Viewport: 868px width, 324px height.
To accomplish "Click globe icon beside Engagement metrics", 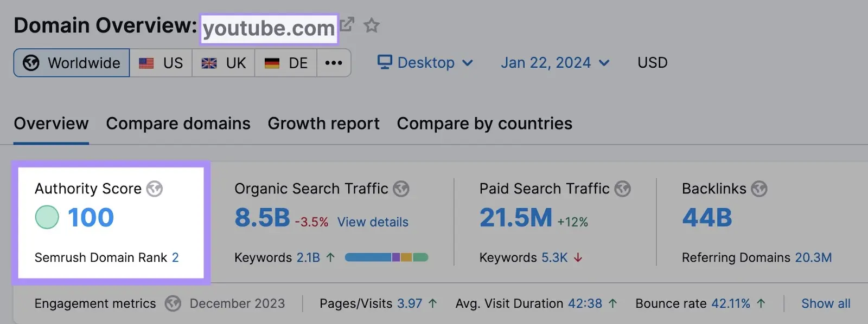I will coord(173,303).
